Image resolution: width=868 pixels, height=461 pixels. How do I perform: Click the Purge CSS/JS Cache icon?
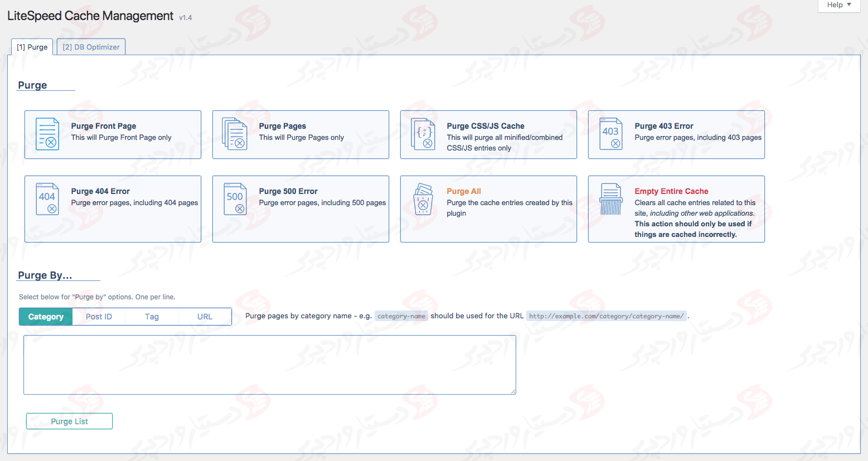tap(423, 134)
